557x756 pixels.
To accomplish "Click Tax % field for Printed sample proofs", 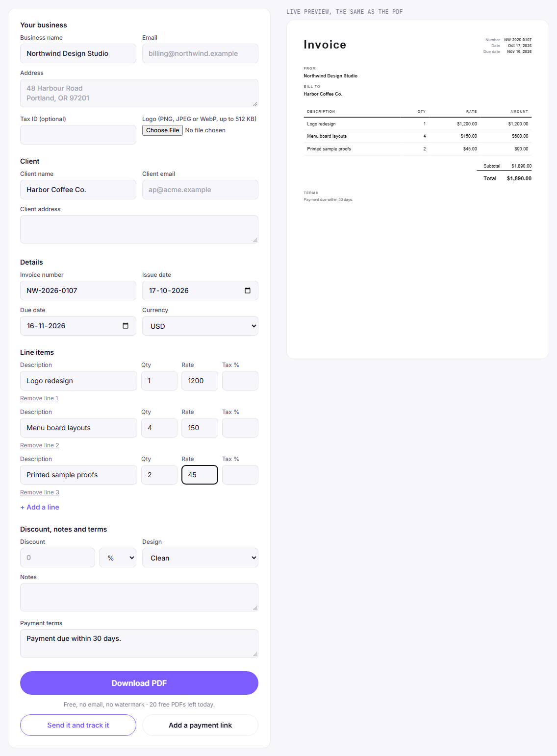I will click(240, 475).
